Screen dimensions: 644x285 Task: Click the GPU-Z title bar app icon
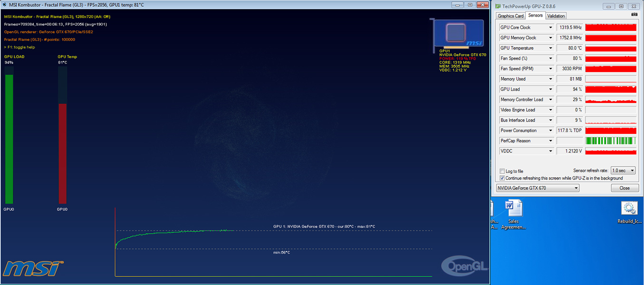(x=498, y=6)
